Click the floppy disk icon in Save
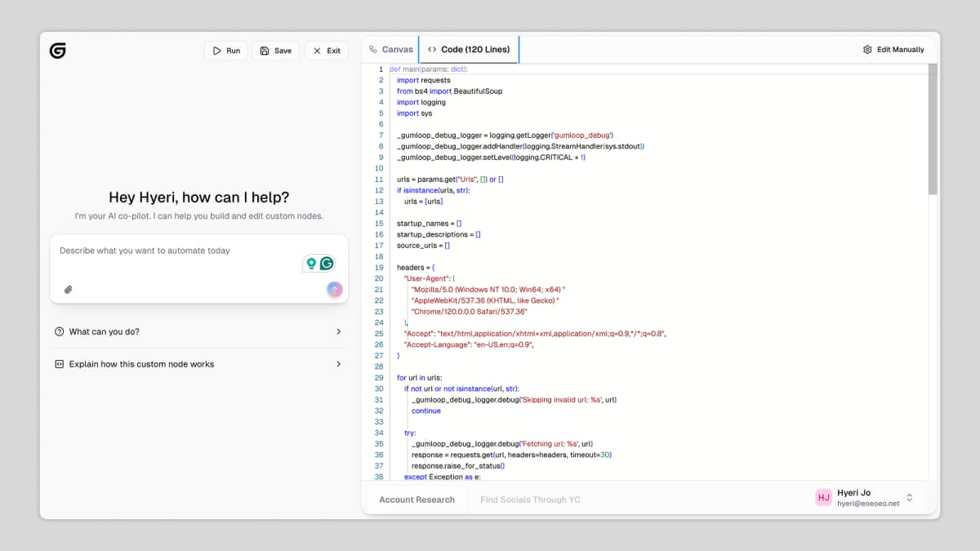The height and width of the screenshot is (551, 980). coord(265,51)
